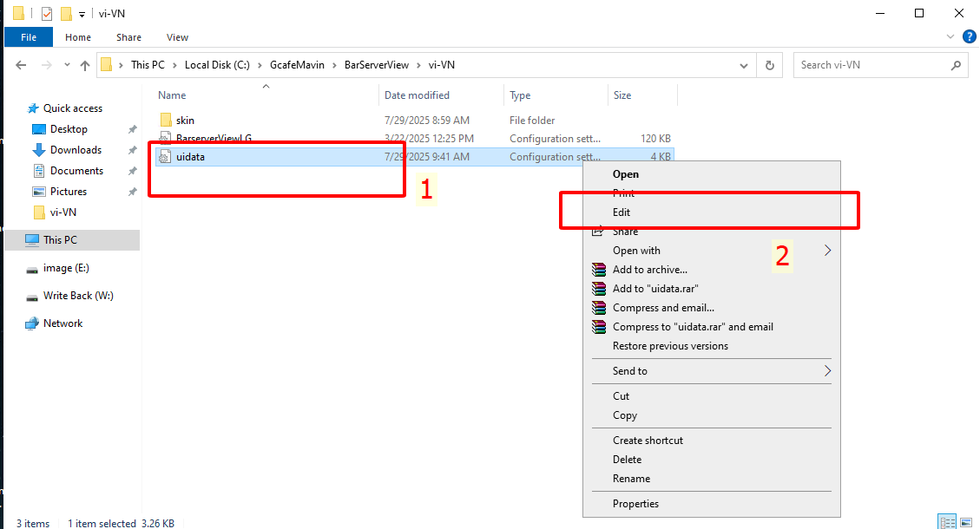The image size is (980, 529).
Task: Expand the ribbon with the chevron
Action: (x=950, y=37)
